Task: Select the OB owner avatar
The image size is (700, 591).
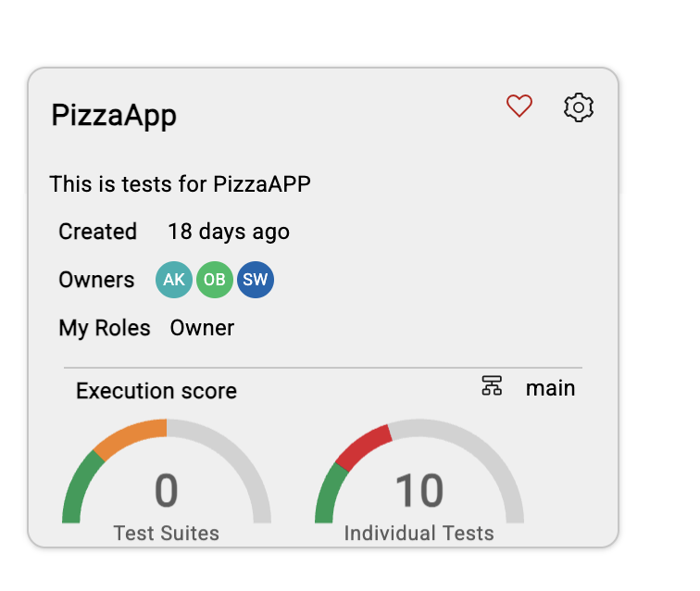Action: [215, 280]
